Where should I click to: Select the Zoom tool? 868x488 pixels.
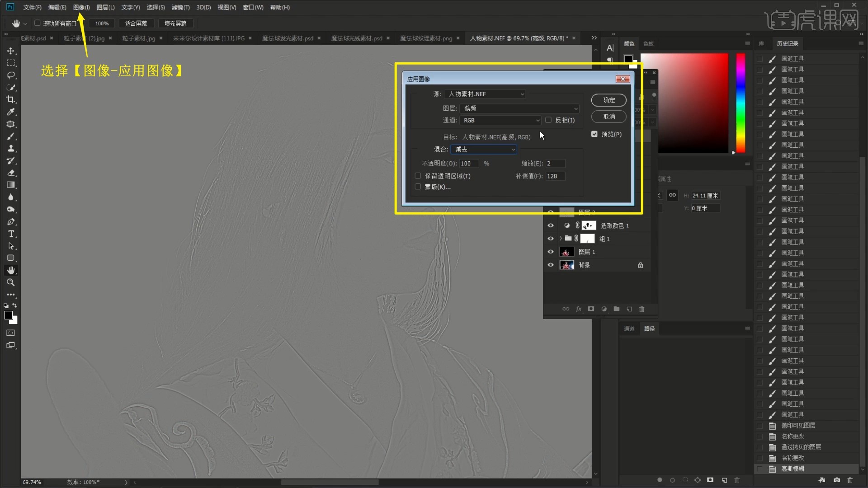[11, 282]
